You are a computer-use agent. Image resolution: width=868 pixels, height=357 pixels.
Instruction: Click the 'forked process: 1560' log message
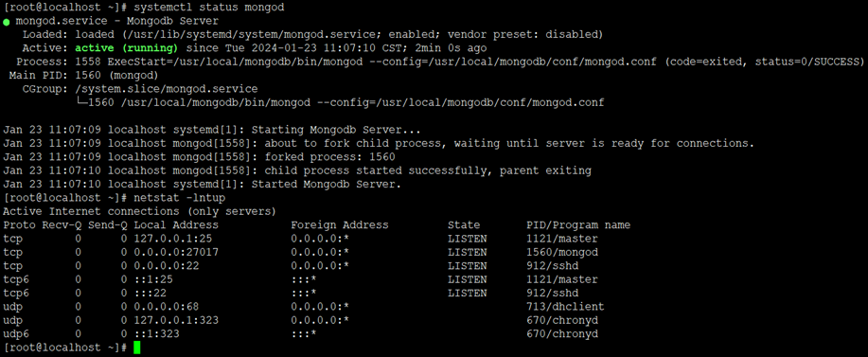[330, 157]
